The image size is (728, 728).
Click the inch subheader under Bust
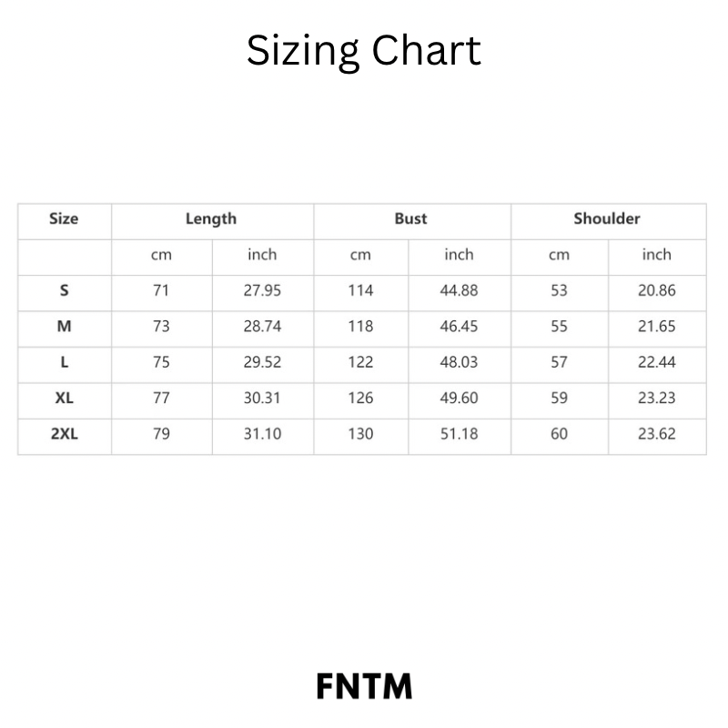pos(459,255)
